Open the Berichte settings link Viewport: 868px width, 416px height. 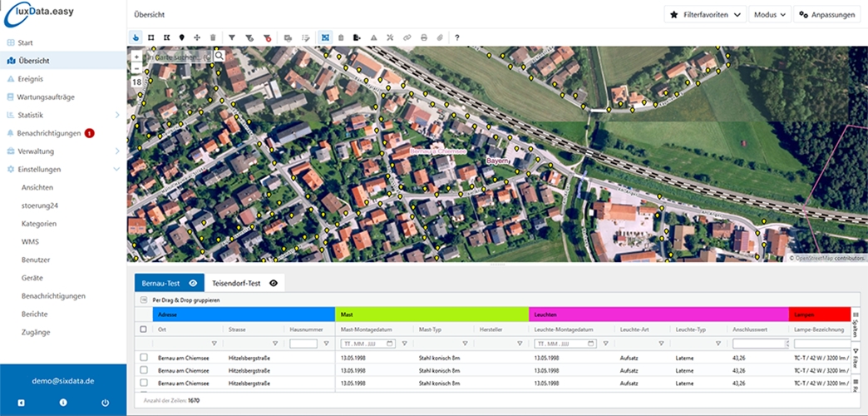coord(35,314)
